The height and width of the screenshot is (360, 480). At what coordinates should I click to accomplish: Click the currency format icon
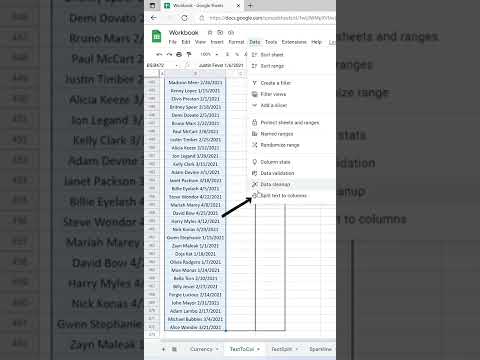click(x=227, y=54)
